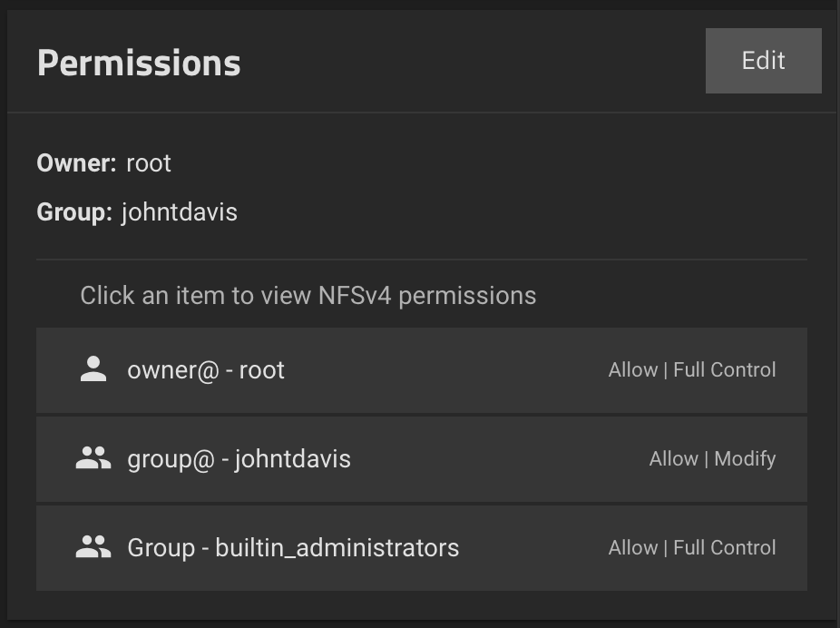Click the 'Owner:' field label

coord(76,162)
